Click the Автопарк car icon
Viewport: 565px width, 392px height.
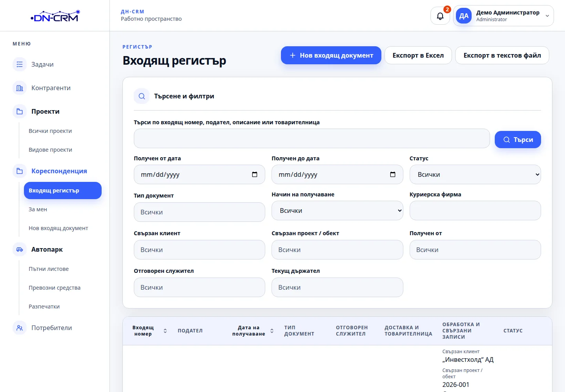20,249
